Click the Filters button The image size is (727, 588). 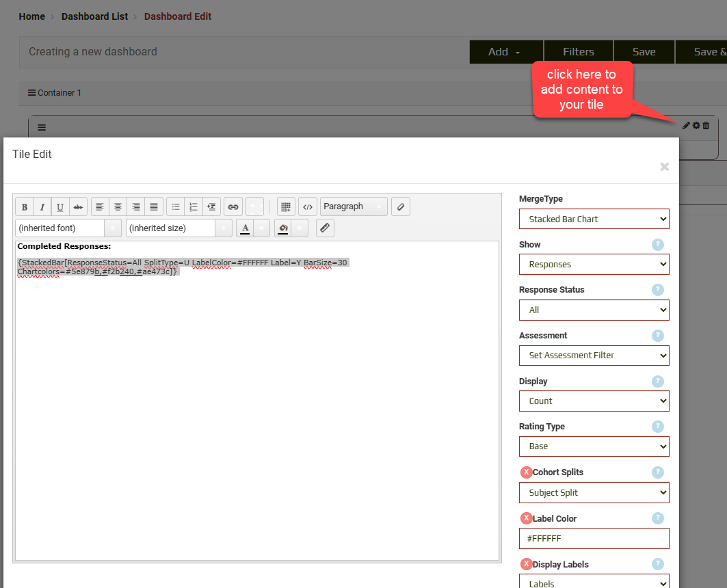578,52
